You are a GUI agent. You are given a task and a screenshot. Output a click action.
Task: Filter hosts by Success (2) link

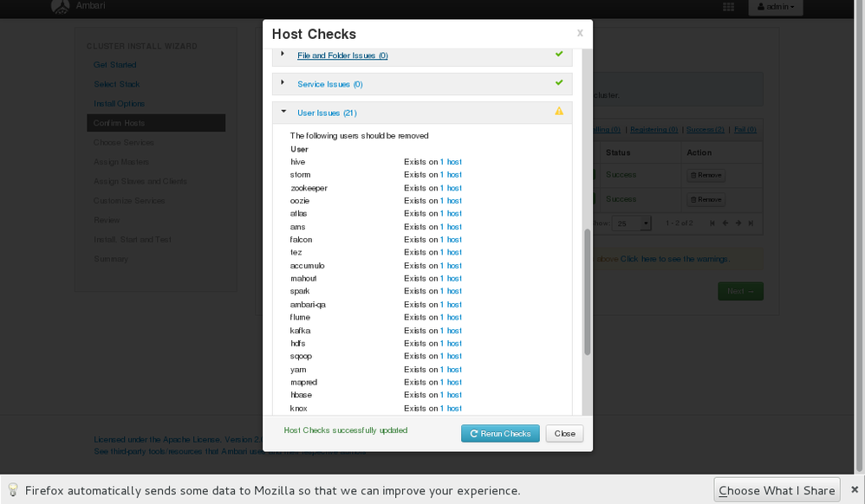705,130
